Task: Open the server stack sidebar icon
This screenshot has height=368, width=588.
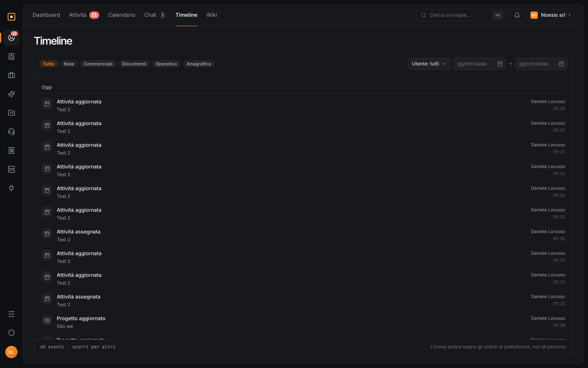Action: coord(11,169)
